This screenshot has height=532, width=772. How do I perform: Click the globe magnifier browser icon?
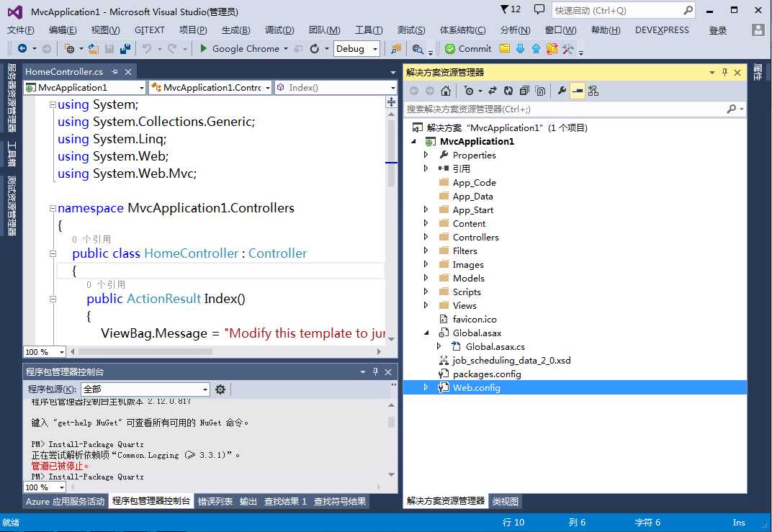pyautogui.click(x=418, y=49)
